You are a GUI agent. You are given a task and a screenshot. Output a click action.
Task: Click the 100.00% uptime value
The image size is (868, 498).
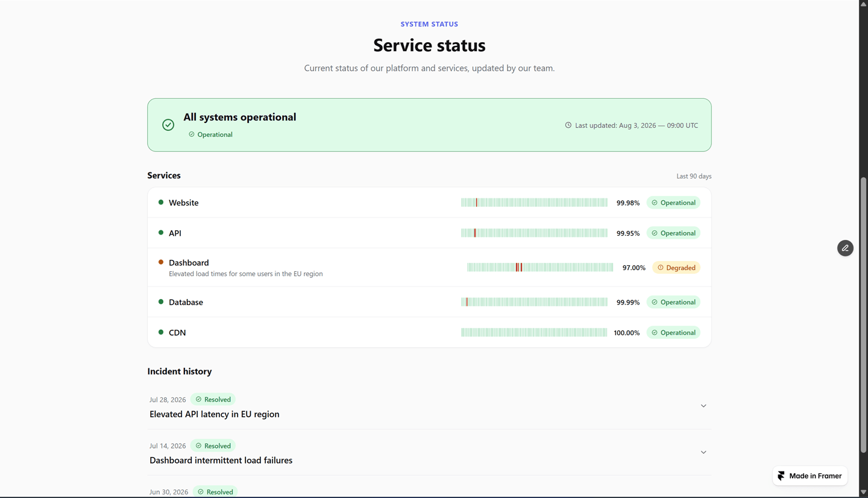tap(627, 333)
